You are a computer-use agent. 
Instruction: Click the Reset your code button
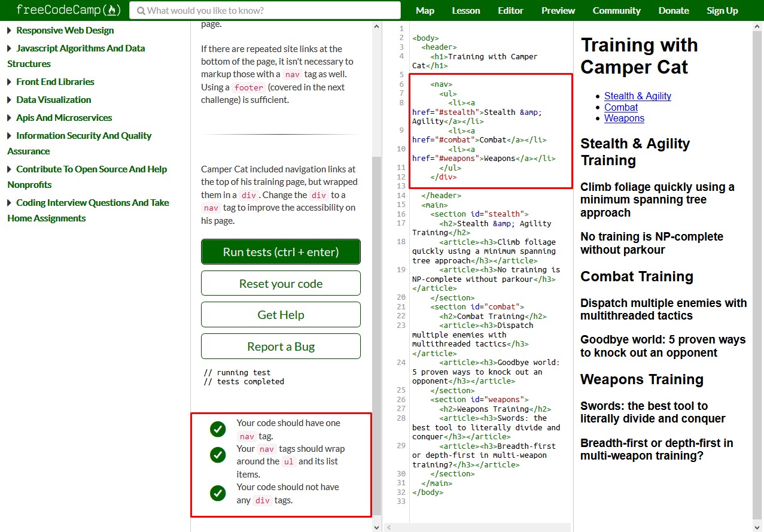[x=281, y=284]
